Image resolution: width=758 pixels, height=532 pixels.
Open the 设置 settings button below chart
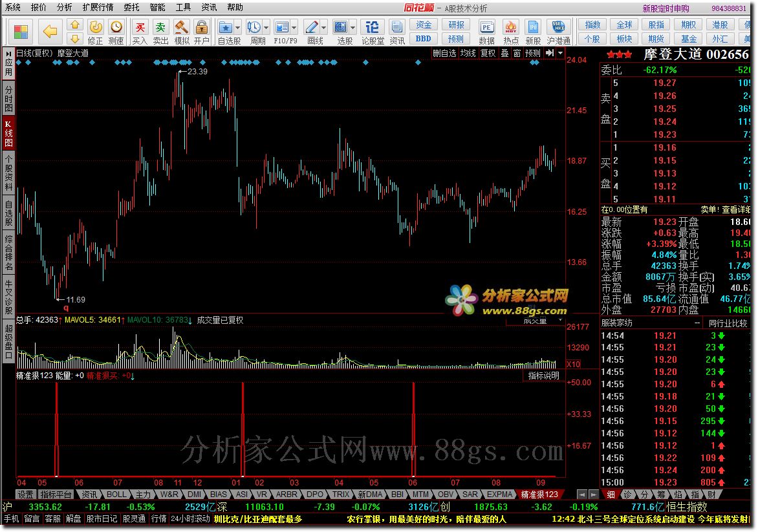point(25,495)
